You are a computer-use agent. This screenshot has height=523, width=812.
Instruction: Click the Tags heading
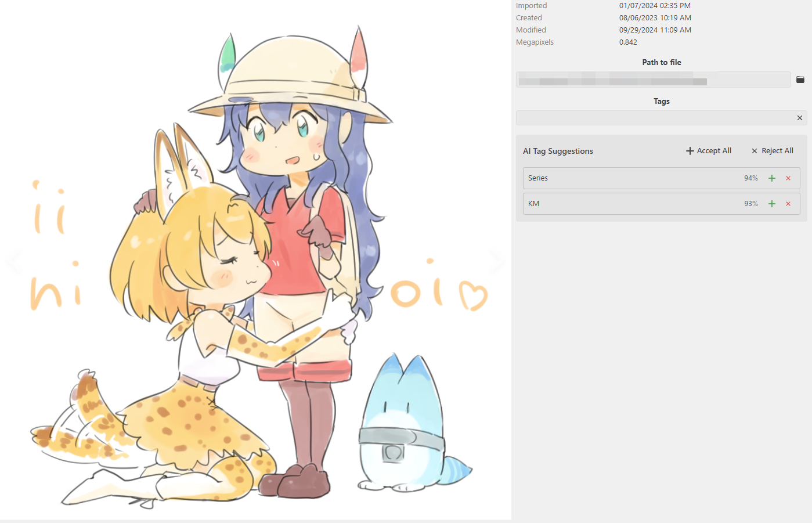coord(662,102)
